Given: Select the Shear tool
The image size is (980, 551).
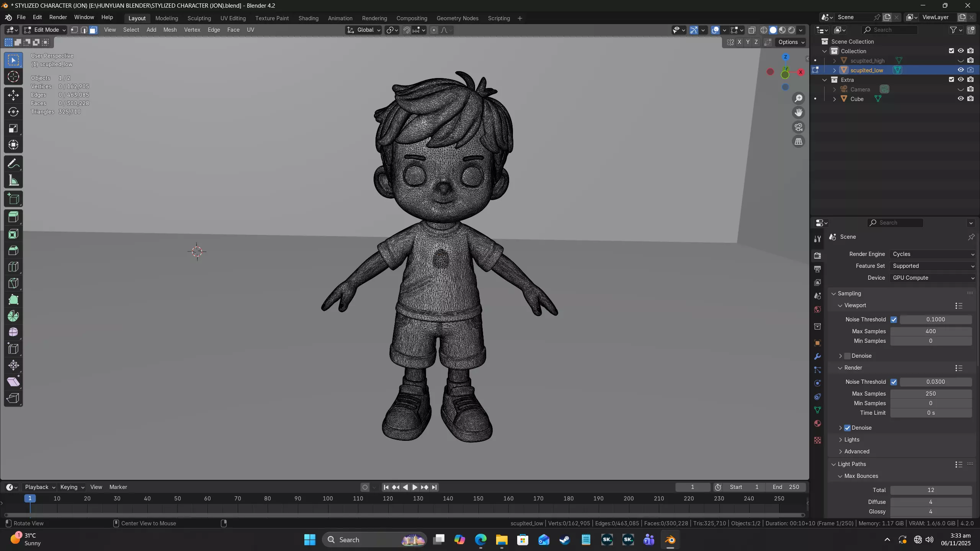Looking at the screenshot, I should [x=13, y=382].
